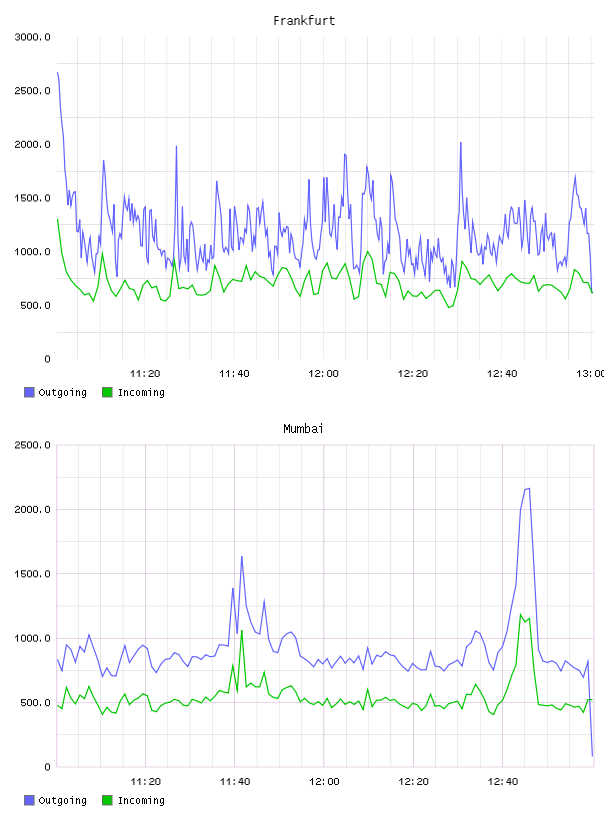Image resolution: width=608 pixels, height=816 pixels.
Task: Click Mumbai's 11:40 time axis label
Action: coord(235,782)
